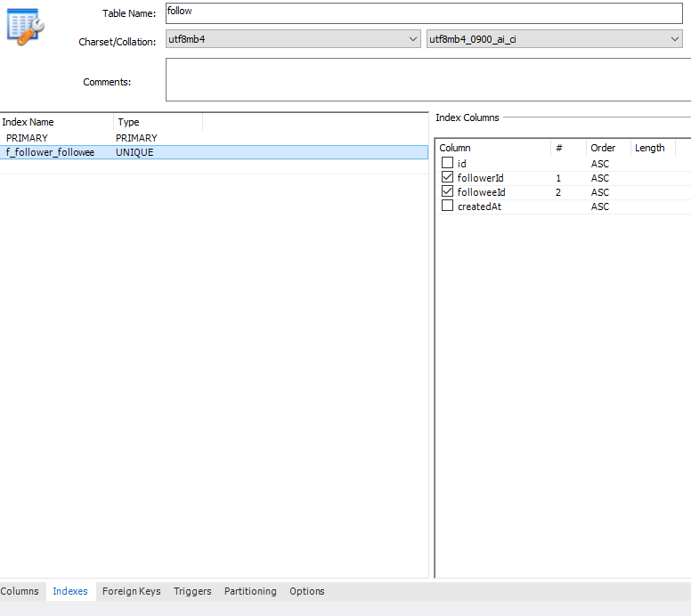Switch to the Options tab
Image resolution: width=691 pixels, height=616 pixels.
307,591
